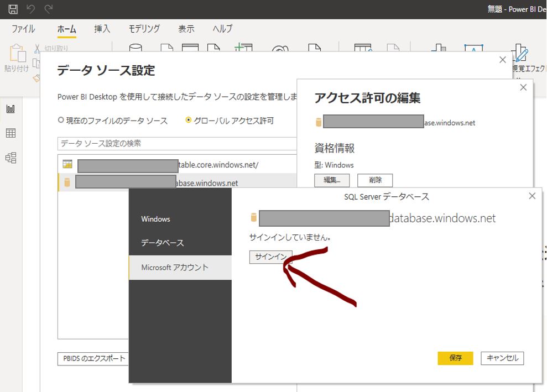Open the Model relationships view icon
This screenshot has height=392, width=547.
click(x=11, y=158)
